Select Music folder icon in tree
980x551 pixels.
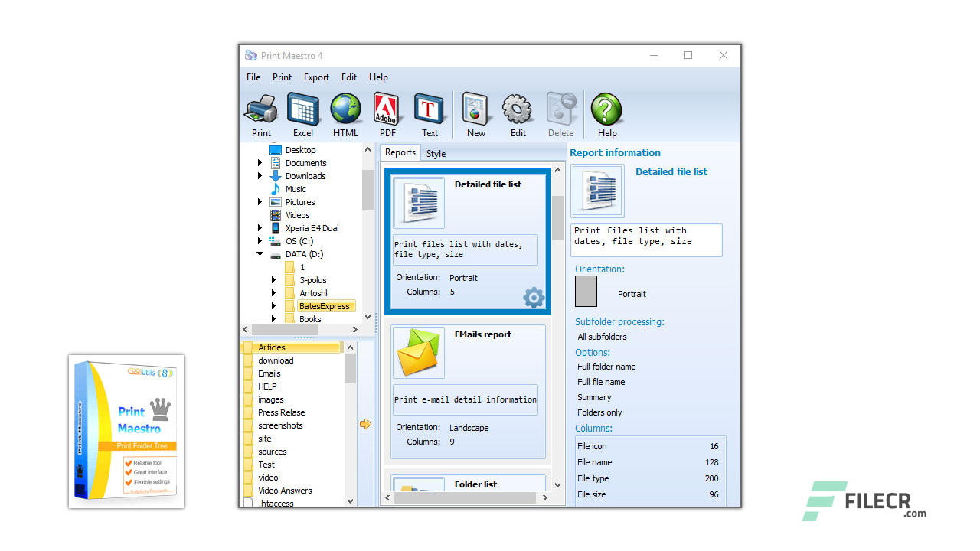coord(276,189)
